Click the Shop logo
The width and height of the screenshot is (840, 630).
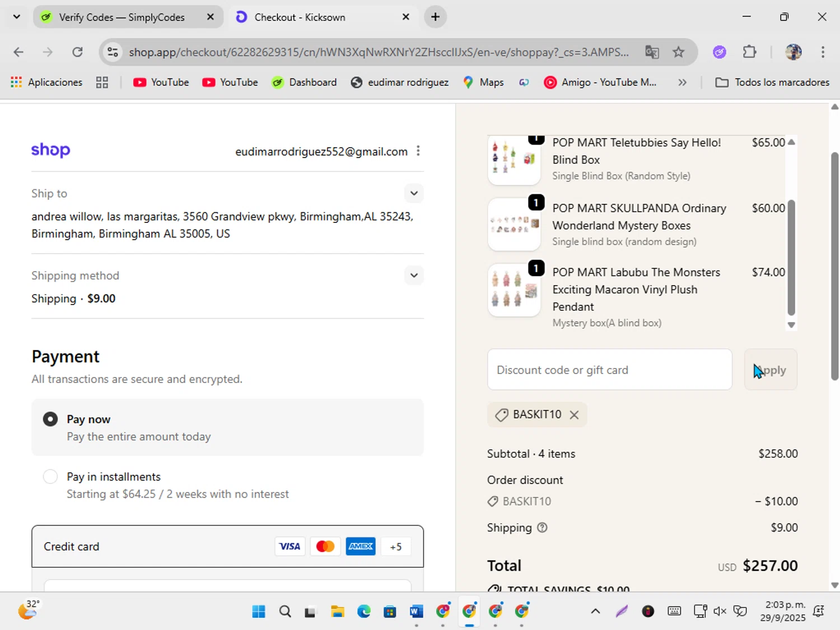point(50,150)
